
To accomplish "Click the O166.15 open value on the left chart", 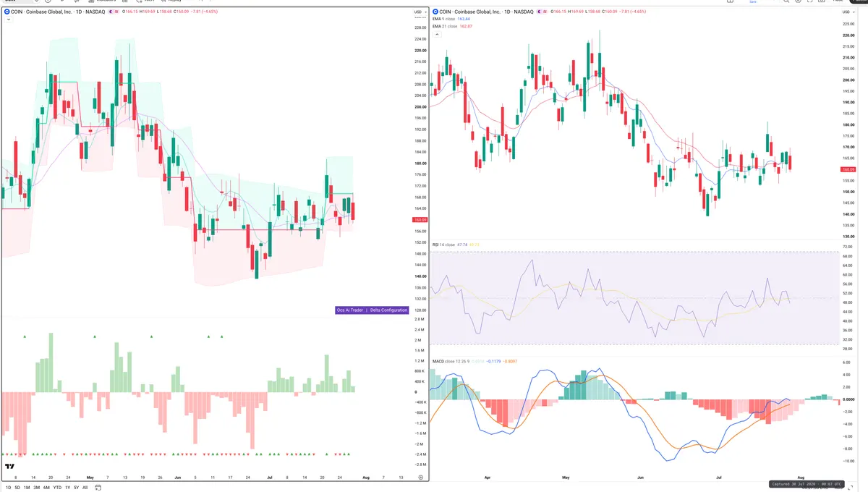I will [x=131, y=12].
